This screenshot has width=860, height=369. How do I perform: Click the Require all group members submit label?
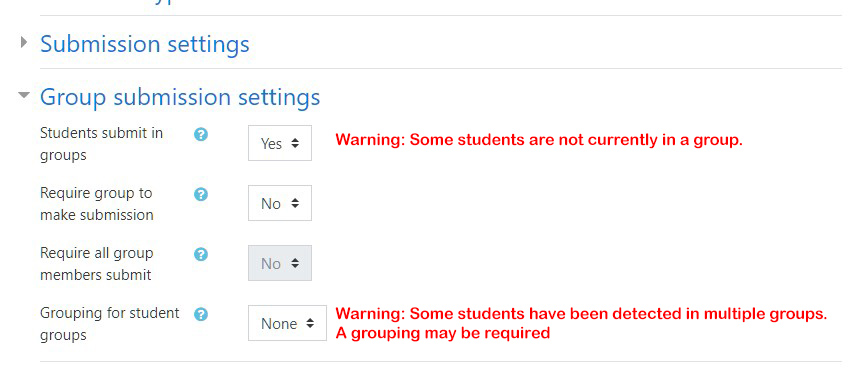point(97,264)
